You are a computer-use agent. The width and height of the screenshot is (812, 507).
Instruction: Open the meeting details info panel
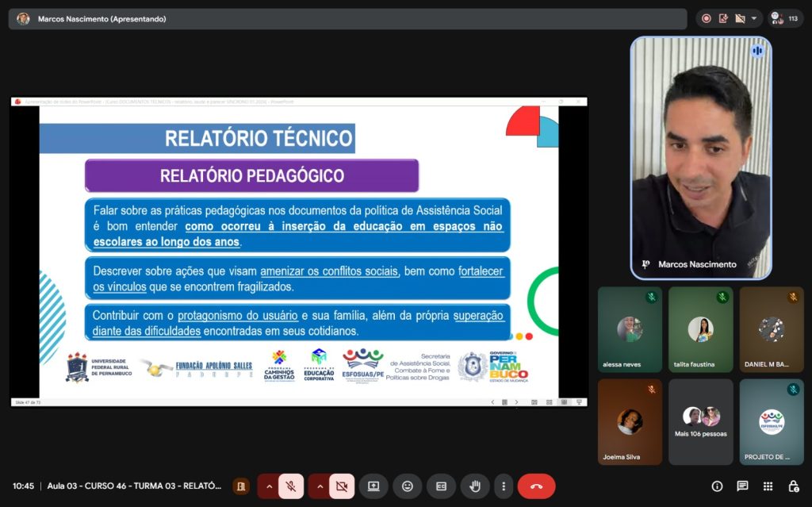717,486
